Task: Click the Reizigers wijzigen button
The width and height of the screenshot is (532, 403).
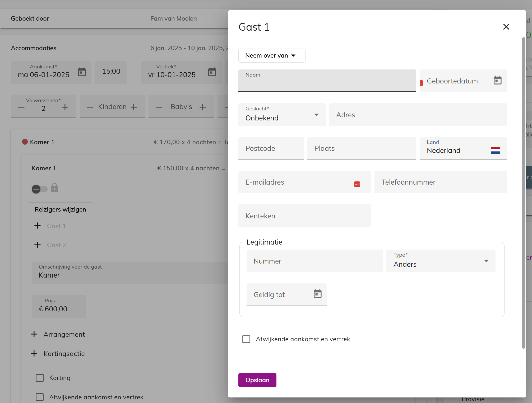Action: 60,209
